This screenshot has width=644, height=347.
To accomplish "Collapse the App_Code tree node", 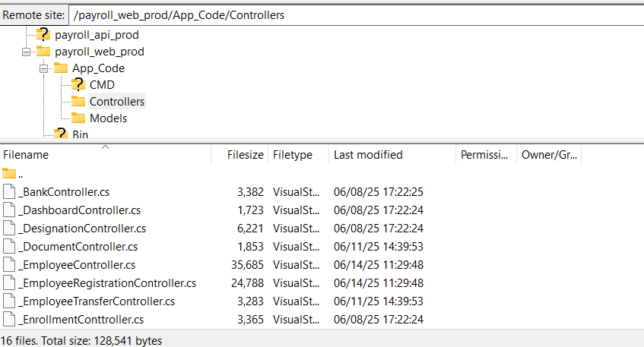I will pyautogui.click(x=44, y=68).
